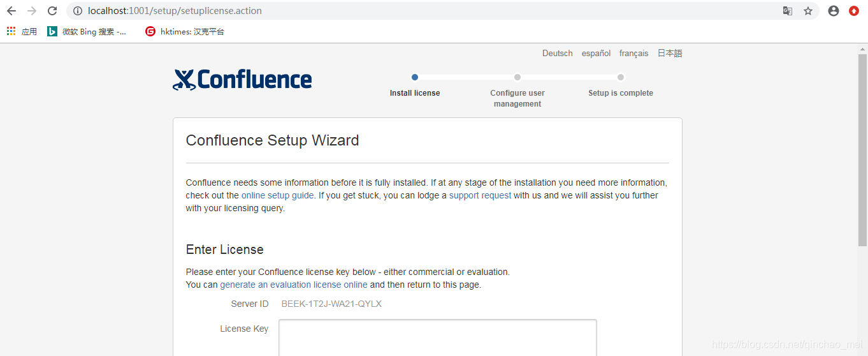The height and width of the screenshot is (356, 868).
Task: Switch language to español
Action: (x=596, y=54)
